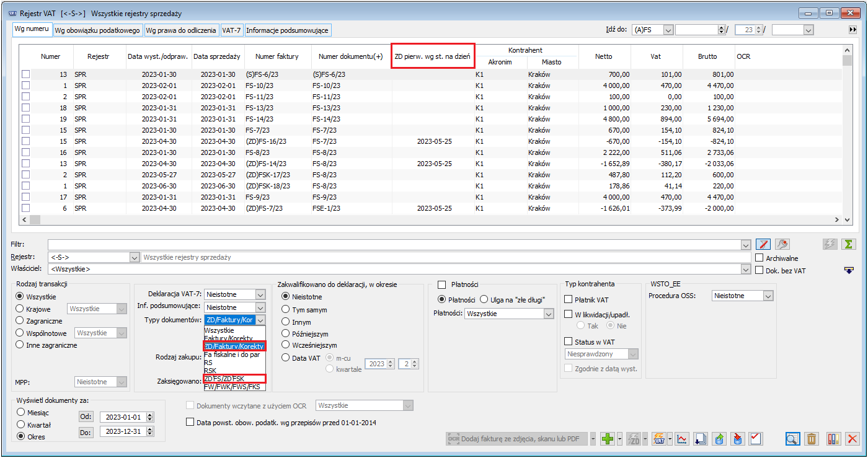This screenshot has width=868, height=458.
Task: Select the Krajowe radio button
Action: (20, 309)
